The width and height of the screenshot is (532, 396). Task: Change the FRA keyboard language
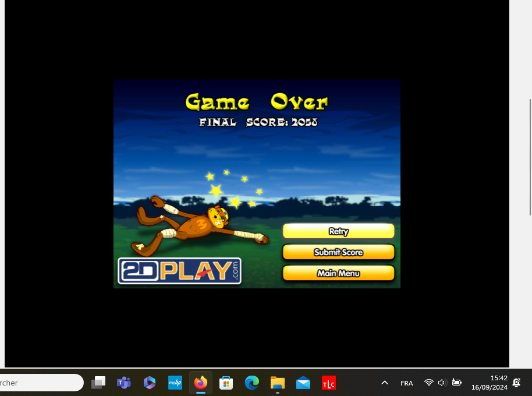(407, 383)
